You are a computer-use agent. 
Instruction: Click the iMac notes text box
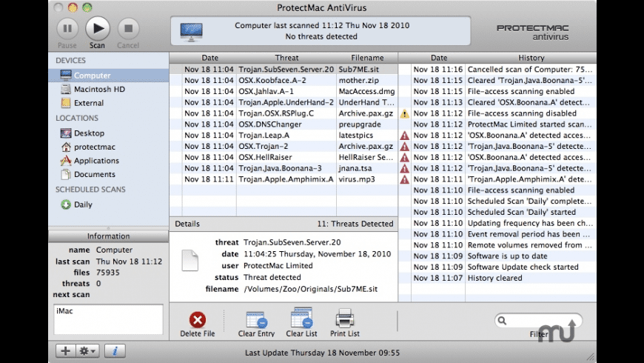(x=108, y=319)
